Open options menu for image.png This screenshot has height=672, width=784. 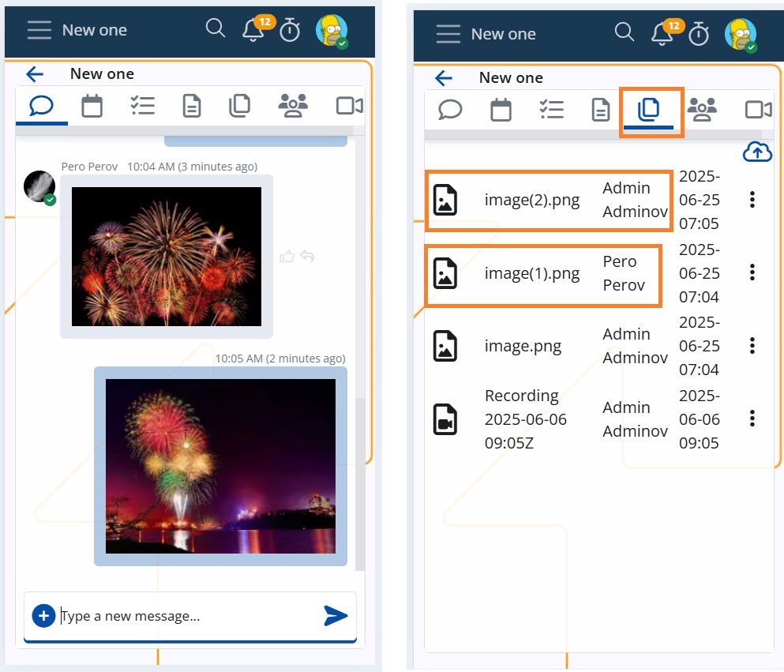pos(752,346)
